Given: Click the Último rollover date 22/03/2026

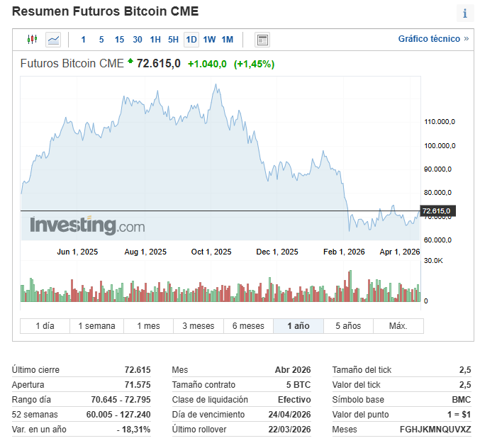Looking at the screenshot, I should [289, 430].
